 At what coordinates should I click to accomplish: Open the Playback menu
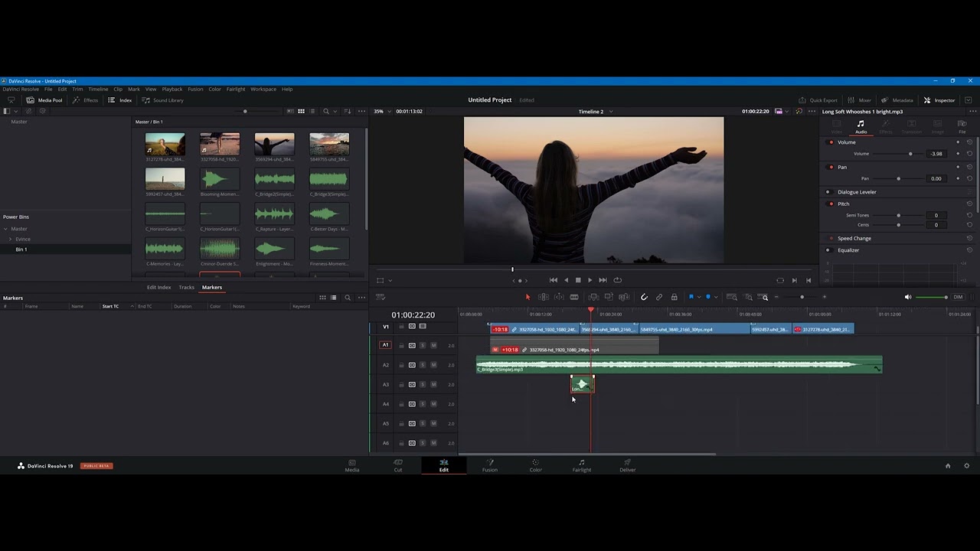172,89
